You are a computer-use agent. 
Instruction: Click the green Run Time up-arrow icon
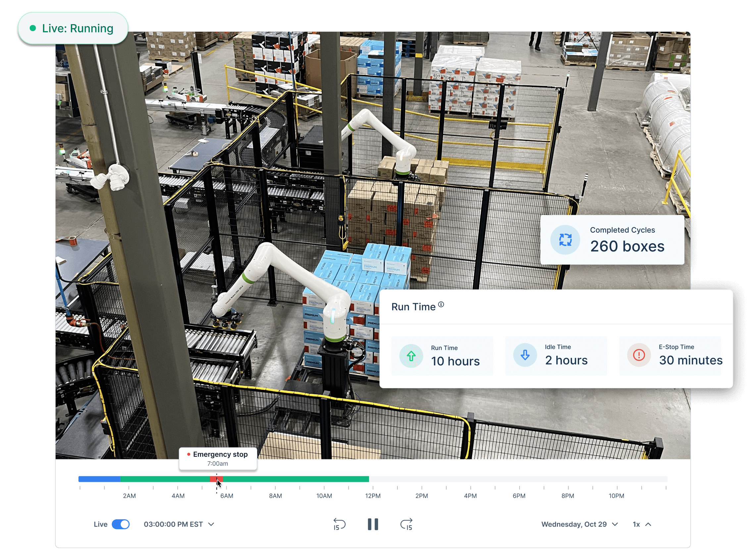coord(411,356)
